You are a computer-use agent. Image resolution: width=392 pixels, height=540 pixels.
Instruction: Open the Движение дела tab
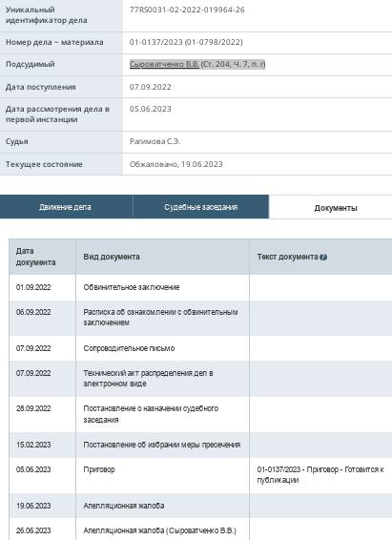66,207
